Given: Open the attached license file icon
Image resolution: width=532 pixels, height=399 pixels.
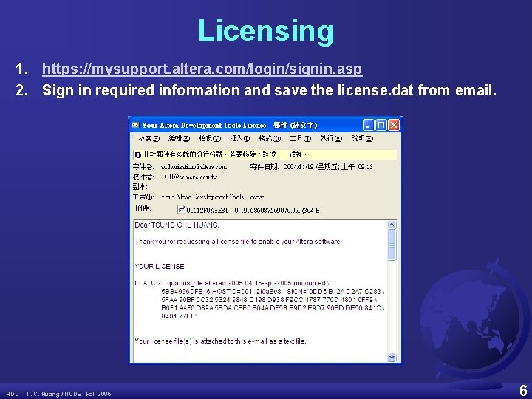Looking at the screenshot, I should (181, 211).
